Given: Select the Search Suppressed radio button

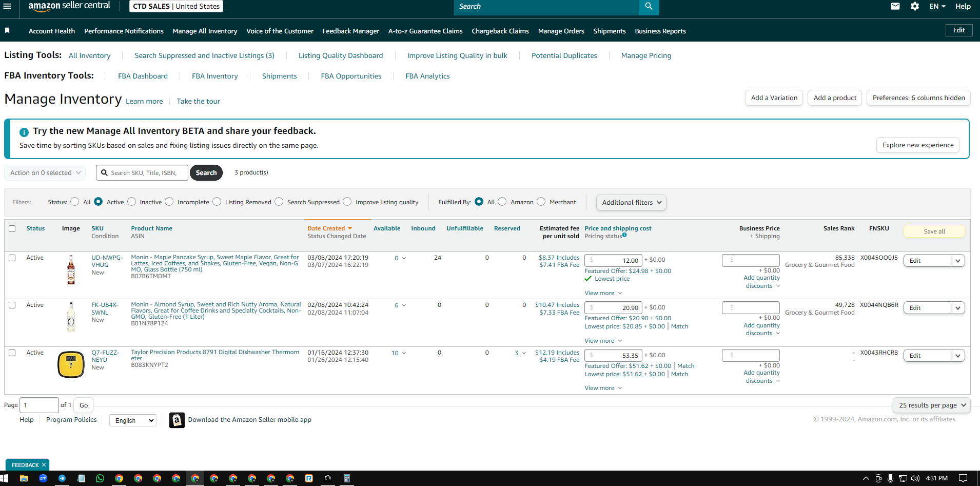Looking at the screenshot, I should click(279, 202).
